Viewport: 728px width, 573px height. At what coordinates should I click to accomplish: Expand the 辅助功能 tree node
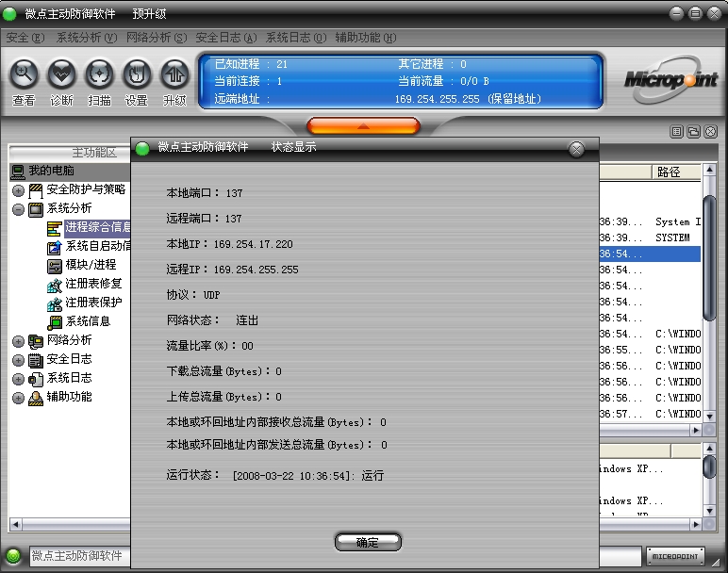point(18,398)
